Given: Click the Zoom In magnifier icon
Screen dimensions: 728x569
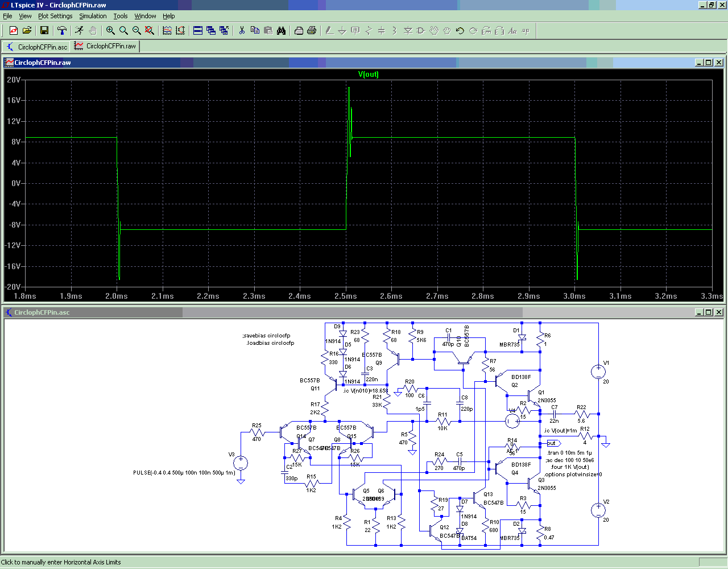Looking at the screenshot, I should [110, 31].
